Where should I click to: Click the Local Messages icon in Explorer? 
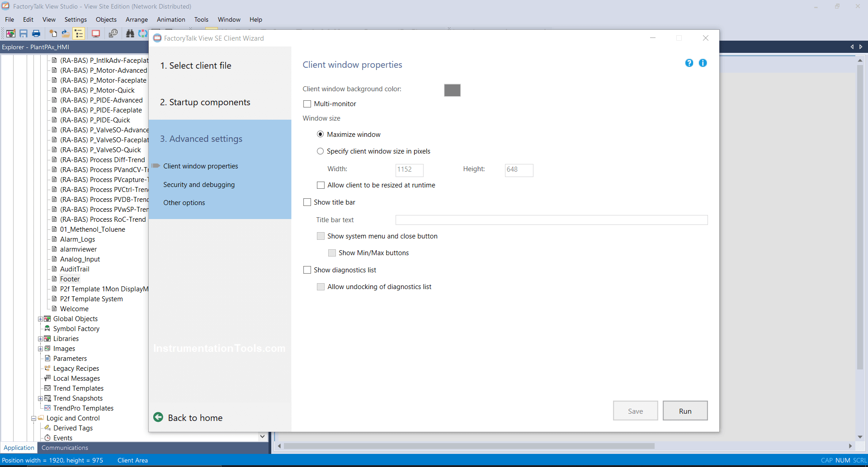47,378
